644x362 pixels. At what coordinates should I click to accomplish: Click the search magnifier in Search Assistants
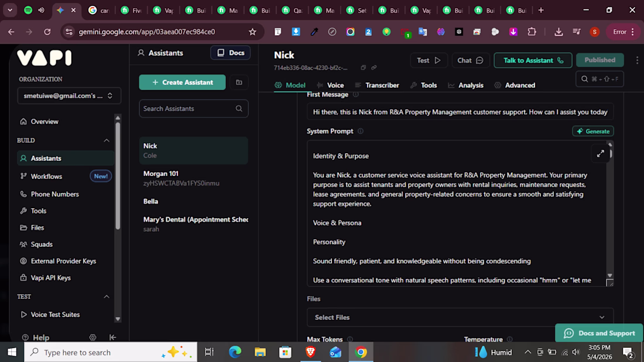tap(239, 109)
